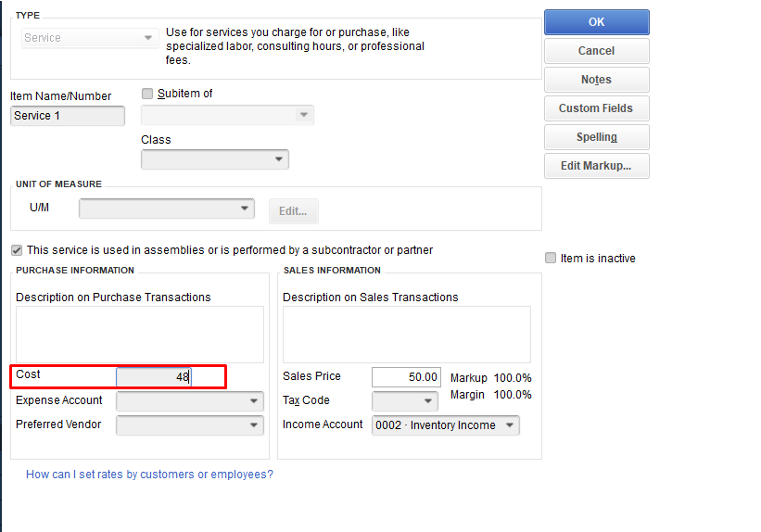The image size is (761, 532).
Task: Run the Spelling check
Action: click(x=596, y=137)
